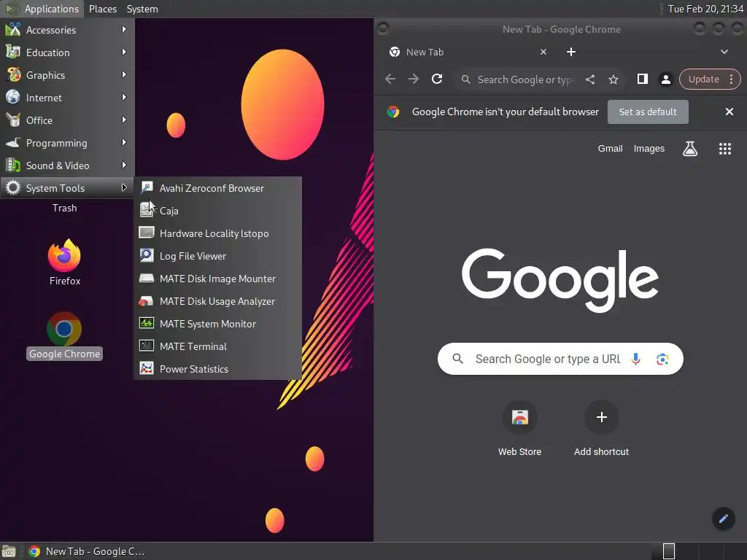Click the Avahi Zeroconf Browser icon

tap(146, 187)
